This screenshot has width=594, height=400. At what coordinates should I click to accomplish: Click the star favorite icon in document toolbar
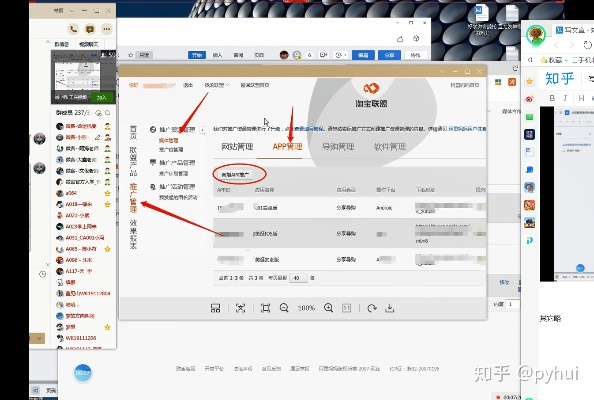point(130,55)
